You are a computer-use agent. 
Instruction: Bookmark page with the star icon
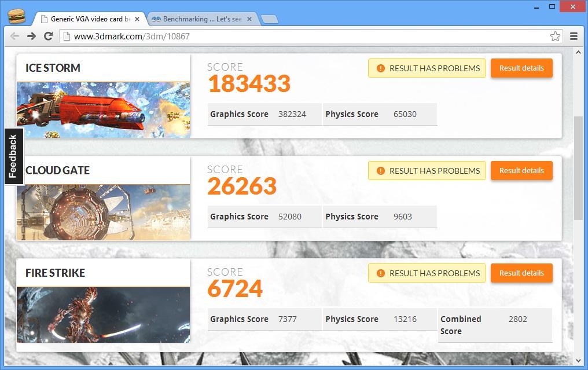coord(555,36)
